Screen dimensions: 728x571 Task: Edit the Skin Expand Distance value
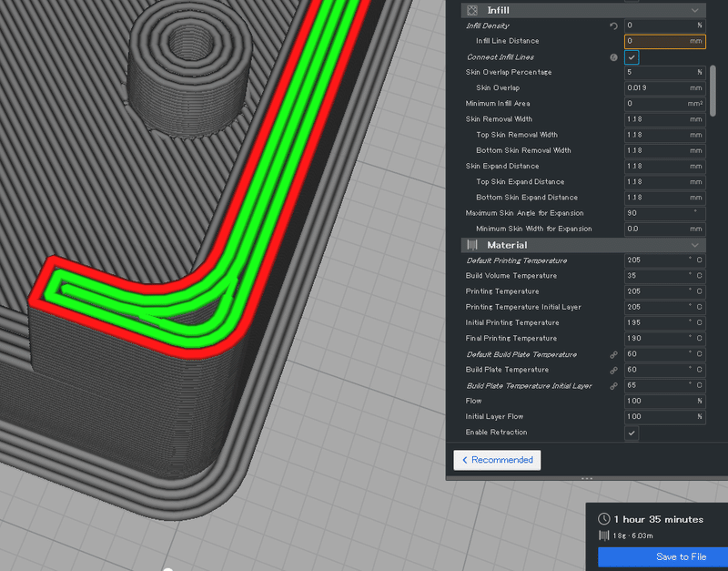click(665, 167)
